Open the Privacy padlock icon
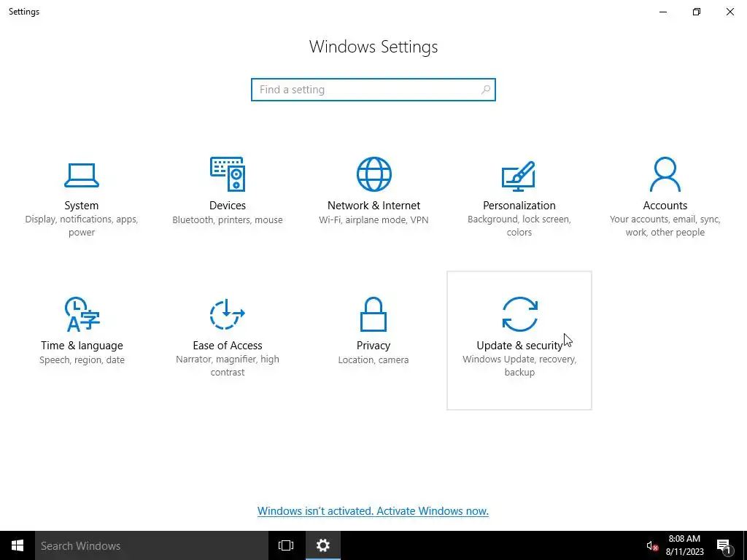The height and width of the screenshot is (560, 747). pos(373,314)
